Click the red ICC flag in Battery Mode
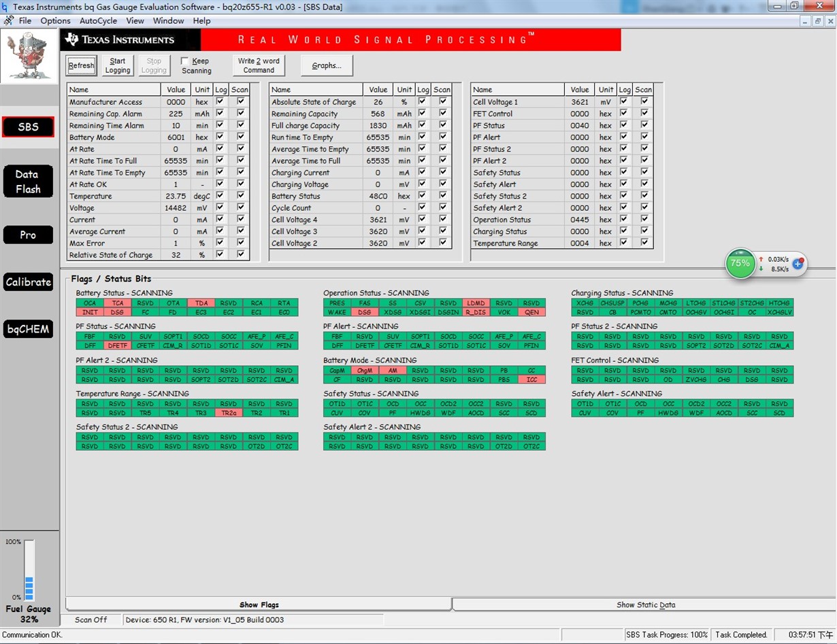837x644 pixels. point(531,379)
